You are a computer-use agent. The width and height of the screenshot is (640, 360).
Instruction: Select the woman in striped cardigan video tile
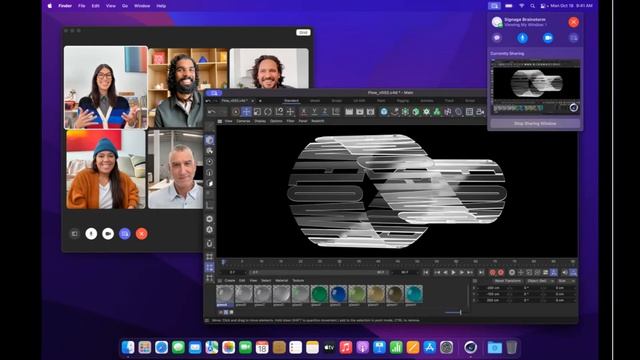106,87
